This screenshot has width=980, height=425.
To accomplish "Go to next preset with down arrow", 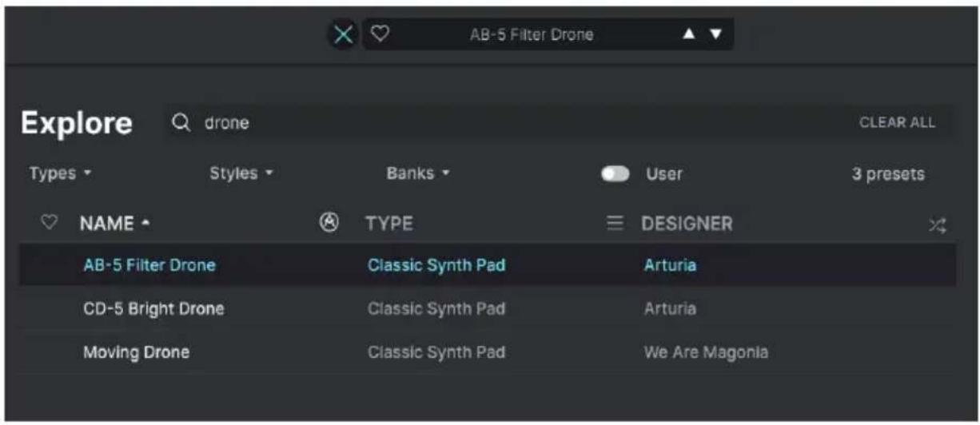I will pyautogui.click(x=715, y=34).
